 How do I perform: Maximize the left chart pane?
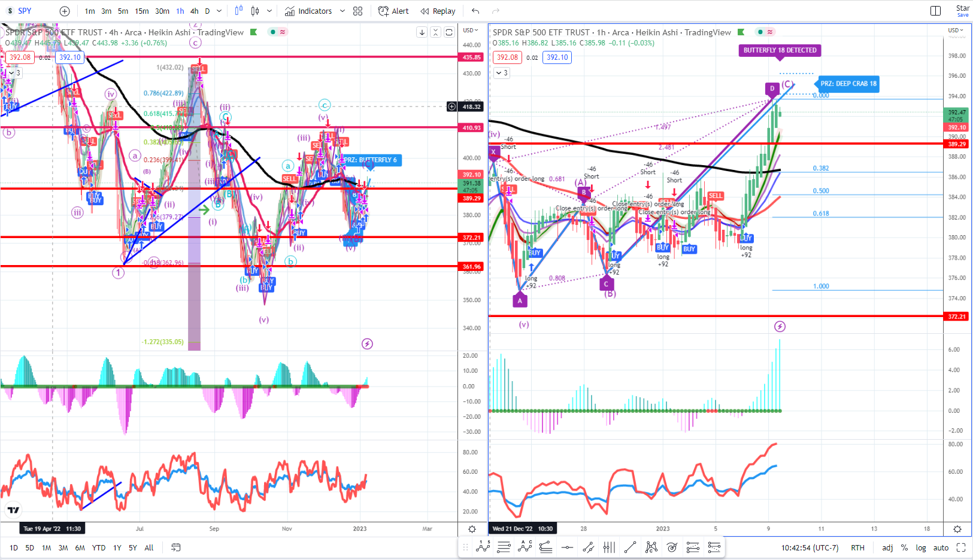(x=449, y=32)
